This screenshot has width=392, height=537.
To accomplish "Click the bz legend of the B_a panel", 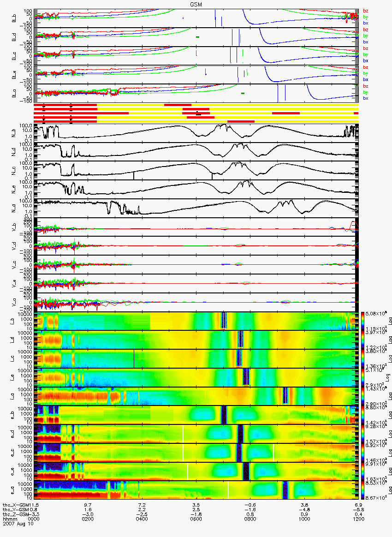I will [x=365, y=86].
